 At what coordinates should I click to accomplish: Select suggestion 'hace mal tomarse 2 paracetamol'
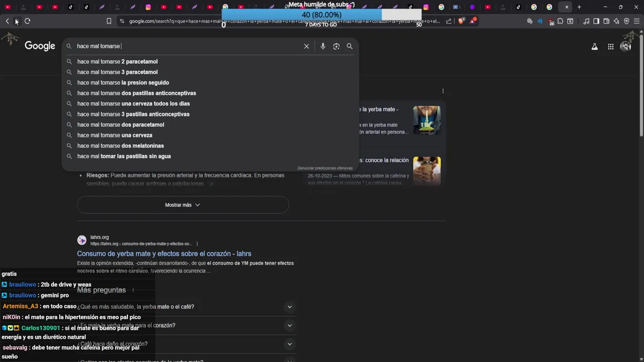point(210,61)
